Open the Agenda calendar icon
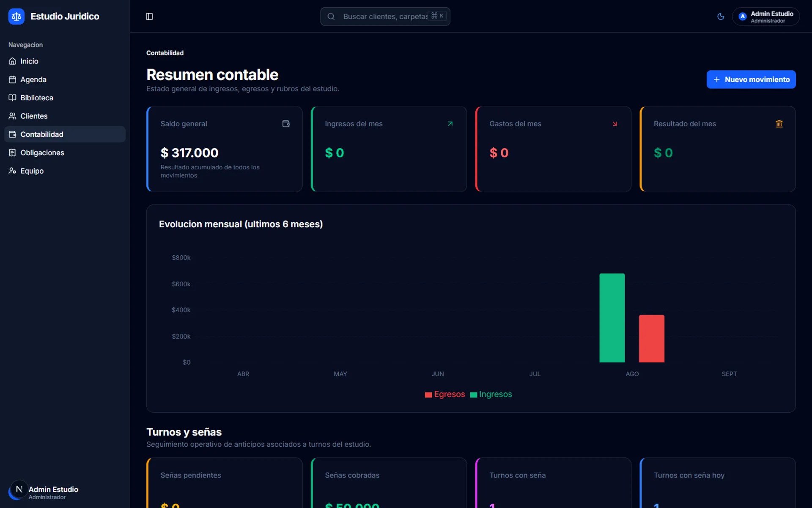 12,80
